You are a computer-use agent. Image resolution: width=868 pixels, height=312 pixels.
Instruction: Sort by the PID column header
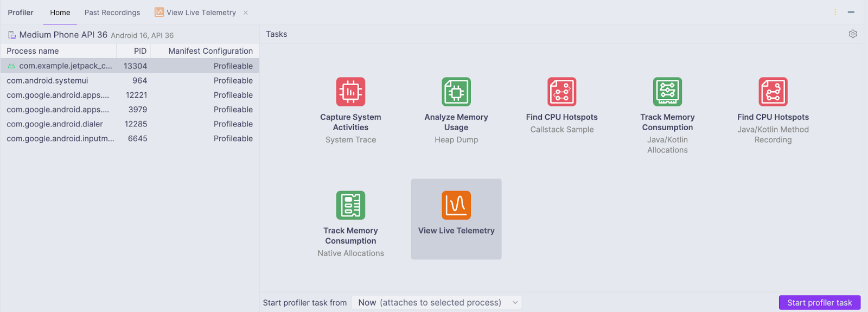click(x=139, y=51)
